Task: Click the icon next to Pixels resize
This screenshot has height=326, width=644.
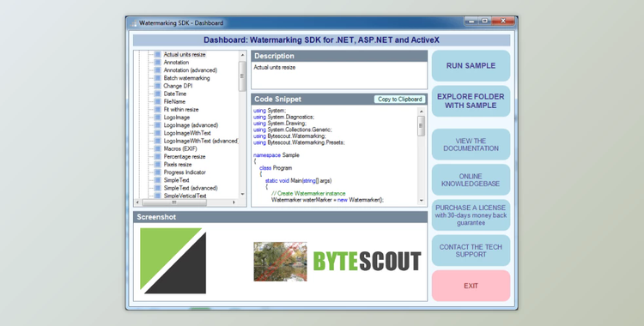Action: coord(157,164)
